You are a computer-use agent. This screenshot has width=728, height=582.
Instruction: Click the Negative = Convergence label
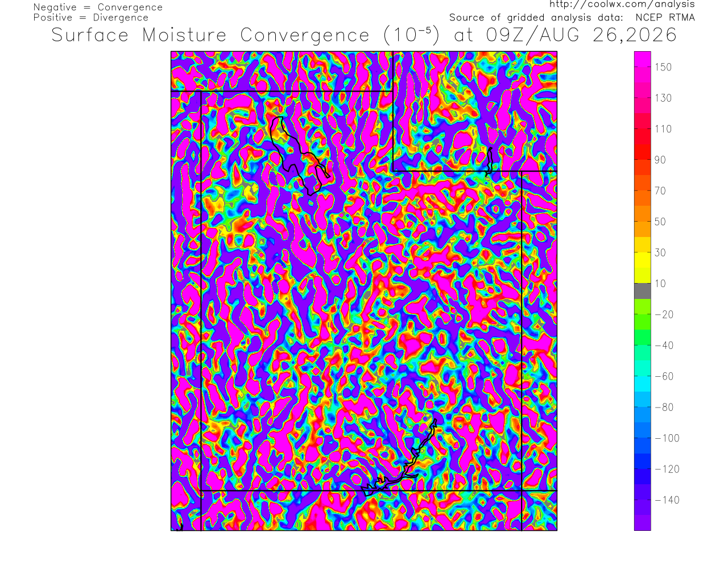98,7
